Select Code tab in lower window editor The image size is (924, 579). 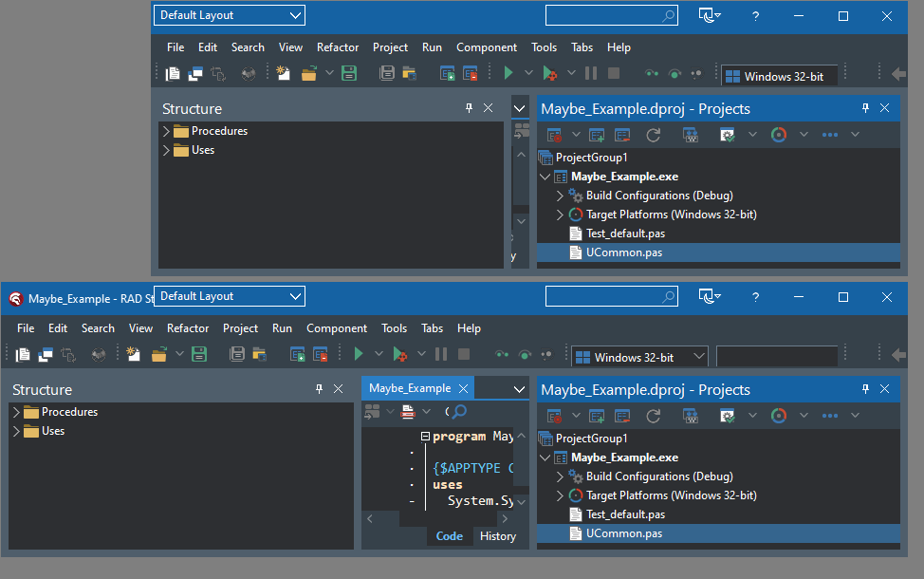click(x=449, y=536)
